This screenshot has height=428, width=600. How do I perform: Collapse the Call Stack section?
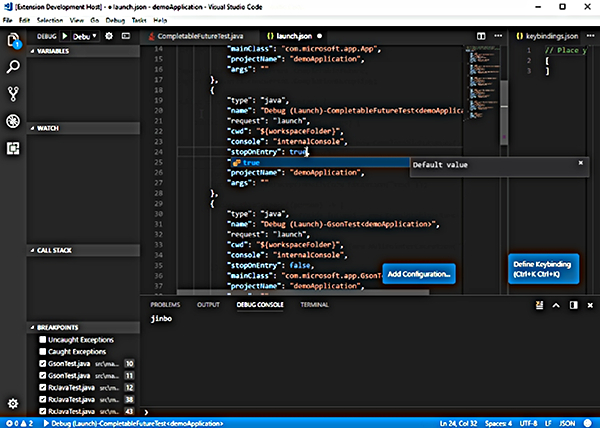click(83, 250)
